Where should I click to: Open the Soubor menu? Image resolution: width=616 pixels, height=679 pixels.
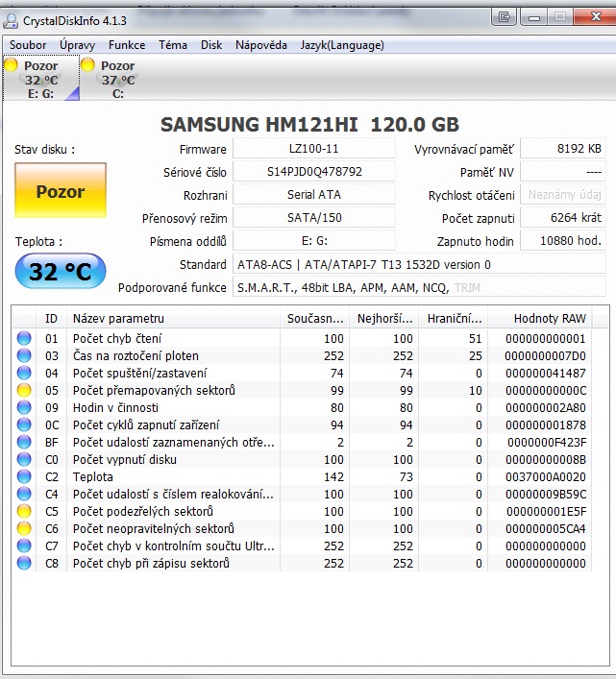(28, 45)
